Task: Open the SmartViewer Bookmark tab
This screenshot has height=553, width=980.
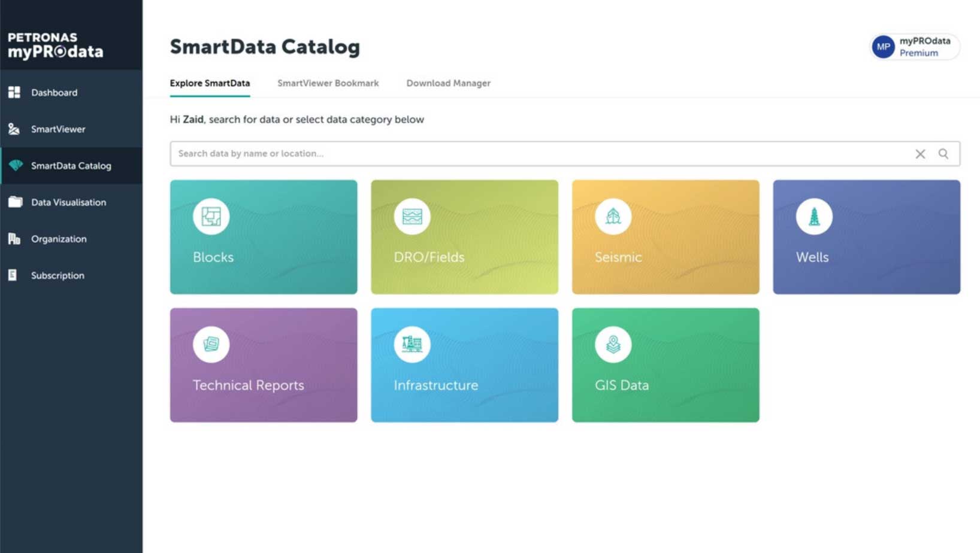Action: click(x=328, y=83)
